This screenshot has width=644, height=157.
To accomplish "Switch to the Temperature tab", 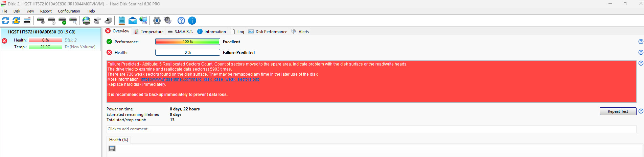I will [x=149, y=32].
